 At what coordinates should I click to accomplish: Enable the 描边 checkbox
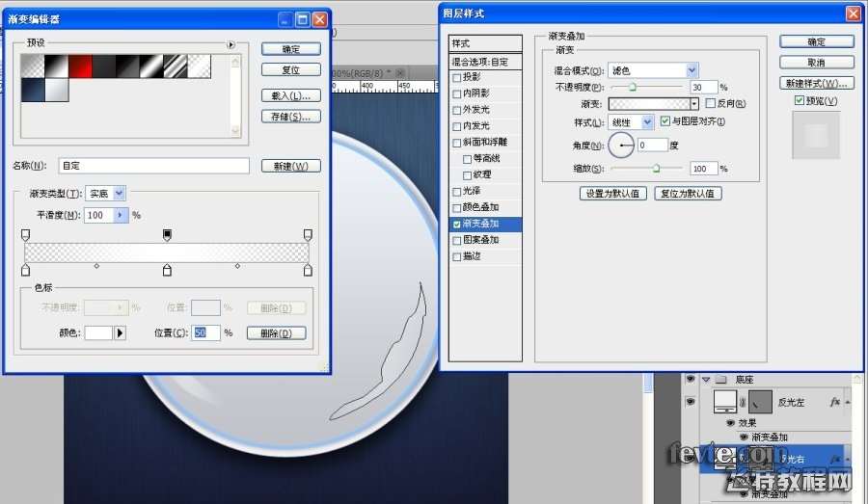[x=457, y=256]
